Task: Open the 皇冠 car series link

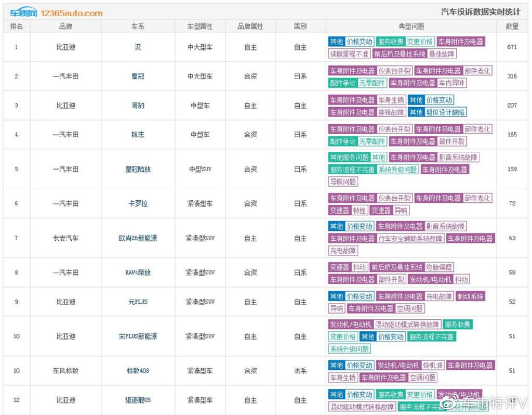Action: coord(138,76)
